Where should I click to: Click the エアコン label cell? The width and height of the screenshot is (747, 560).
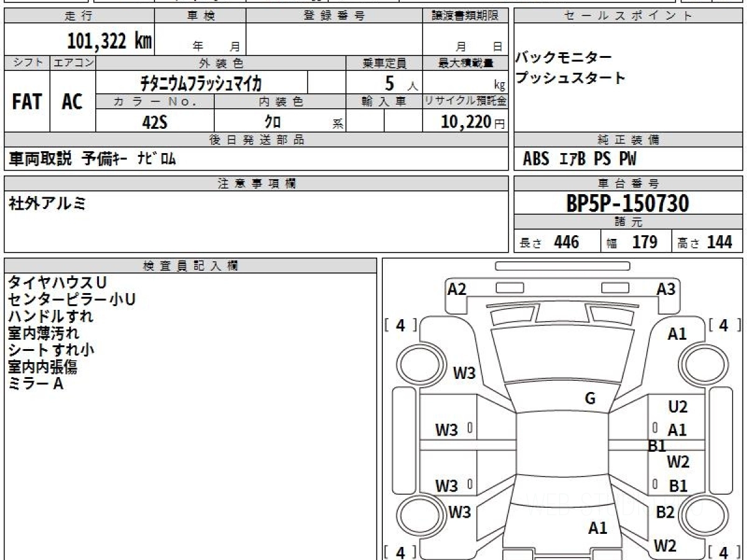pos(73,63)
